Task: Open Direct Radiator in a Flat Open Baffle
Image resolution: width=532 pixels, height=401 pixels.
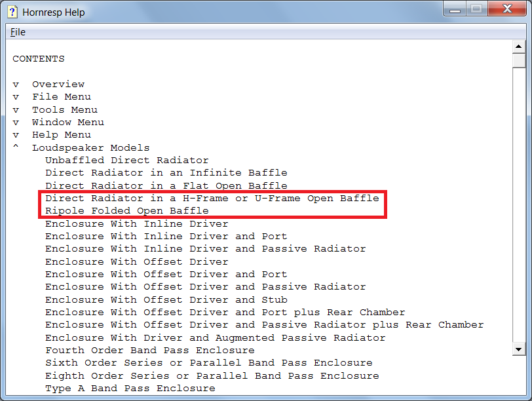Action: (166, 185)
